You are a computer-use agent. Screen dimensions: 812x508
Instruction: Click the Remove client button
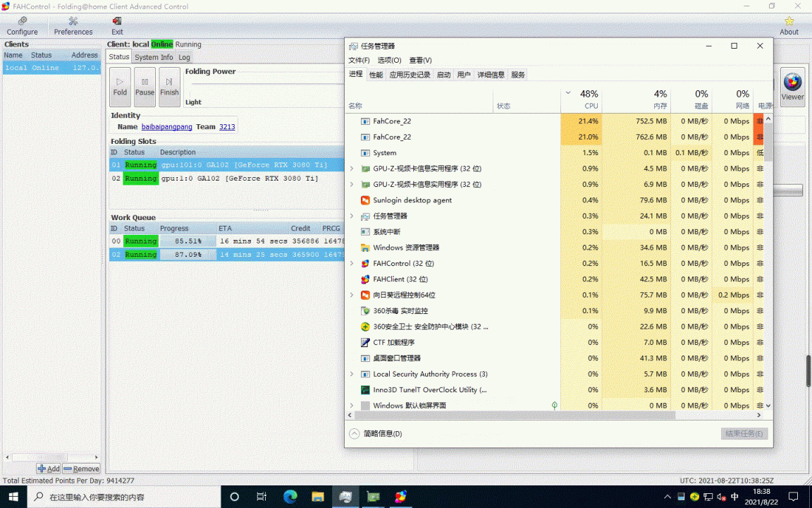pyautogui.click(x=81, y=468)
